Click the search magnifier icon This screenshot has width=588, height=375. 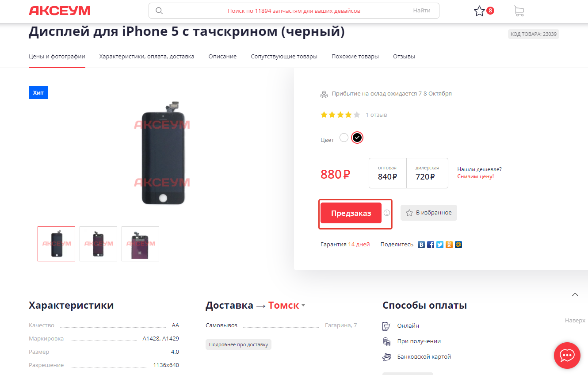coord(160,11)
